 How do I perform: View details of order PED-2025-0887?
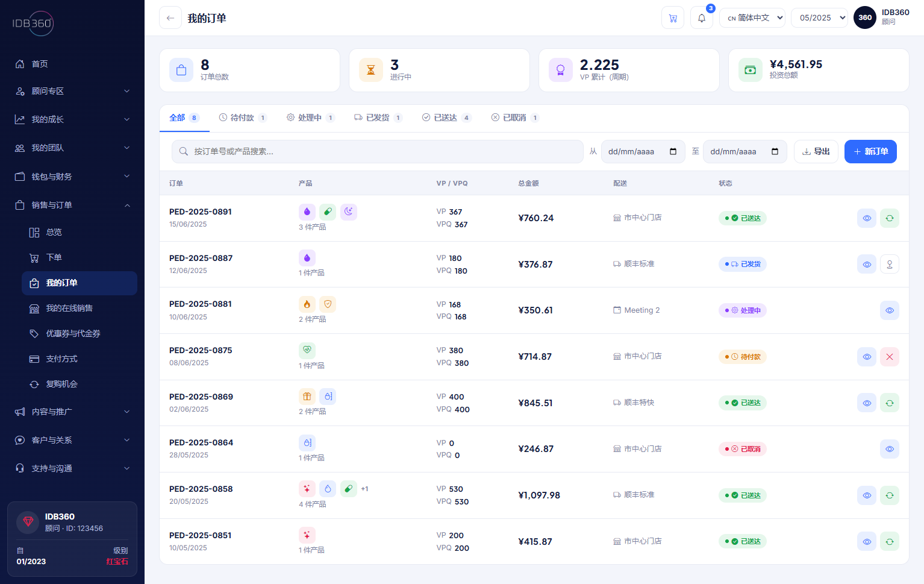pyautogui.click(x=867, y=264)
